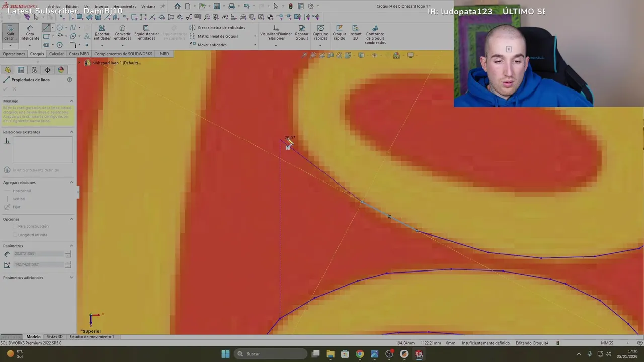Click the Save icon
644x362 pixels.
[x=217, y=6]
